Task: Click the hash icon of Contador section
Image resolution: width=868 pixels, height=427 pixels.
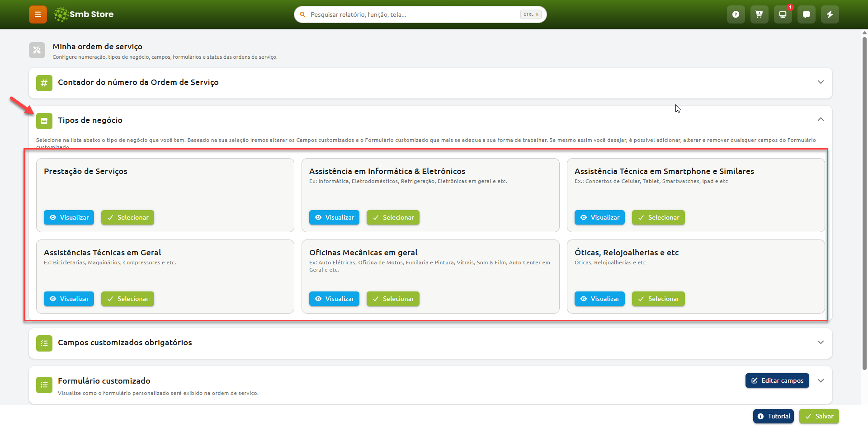Action: (x=44, y=83)
